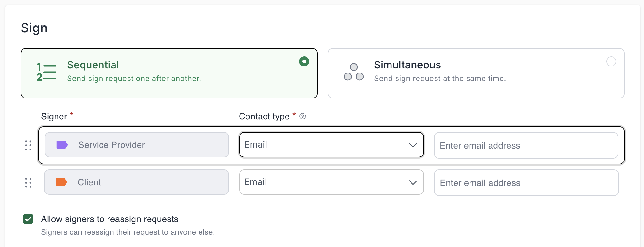Image resolution: width=644 pixels, height=247 pixels.
Task: Select the Simultaneous radio button
Action: point(611,61)
